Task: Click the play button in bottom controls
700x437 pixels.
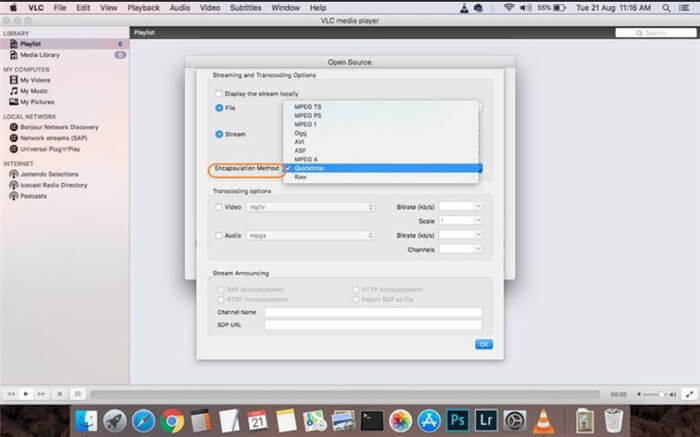Action: point(25,394)
